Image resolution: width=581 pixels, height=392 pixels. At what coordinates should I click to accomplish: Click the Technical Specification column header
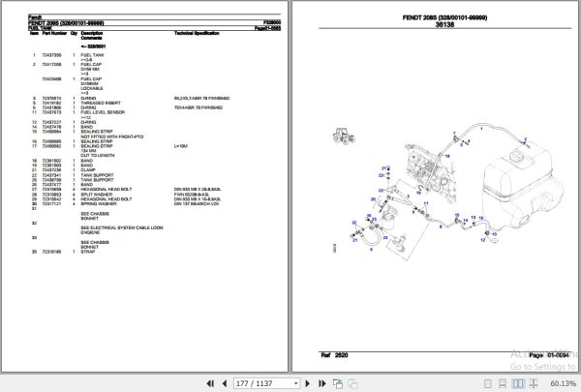pos(197,33)
